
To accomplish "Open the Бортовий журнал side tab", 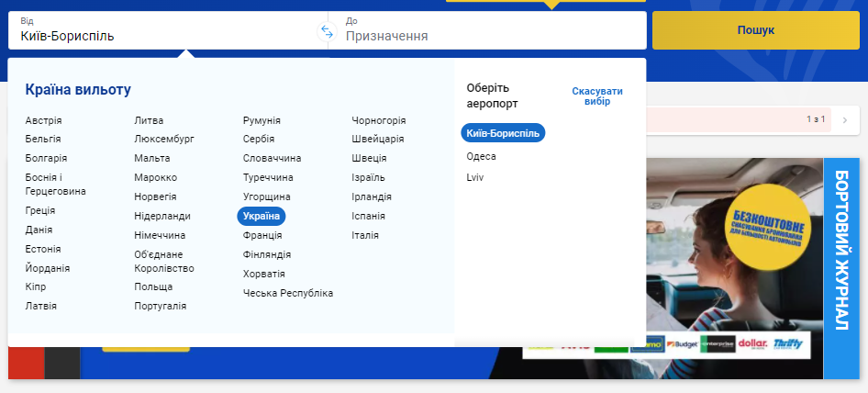I will (x=841, y=268).
